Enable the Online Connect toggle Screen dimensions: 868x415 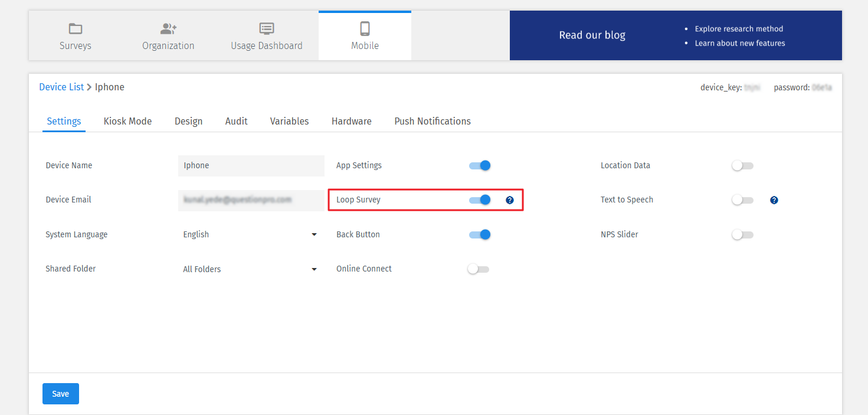(x=479, y=269)
